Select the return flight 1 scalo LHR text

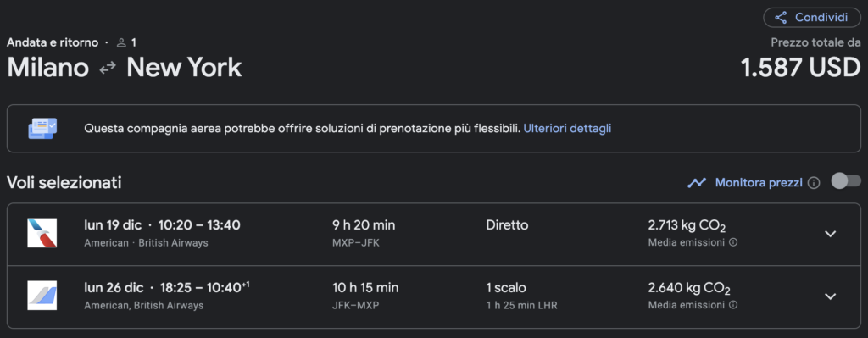click(521, 296)
